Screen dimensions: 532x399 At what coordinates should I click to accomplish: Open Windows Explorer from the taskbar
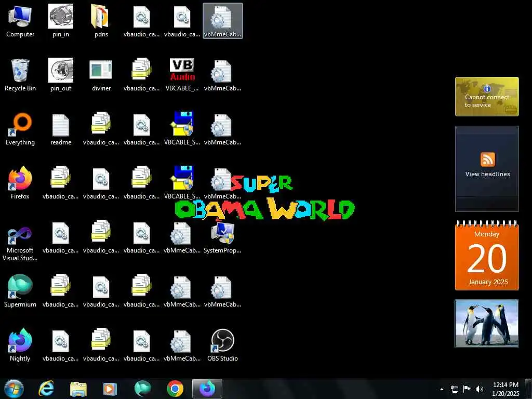[78, 389]
